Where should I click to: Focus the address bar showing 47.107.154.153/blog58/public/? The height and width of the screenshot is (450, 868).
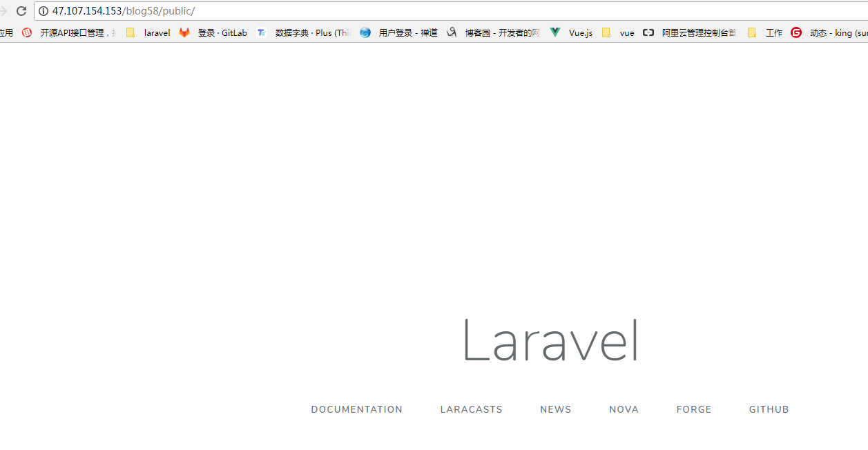(x=451, y=11)
